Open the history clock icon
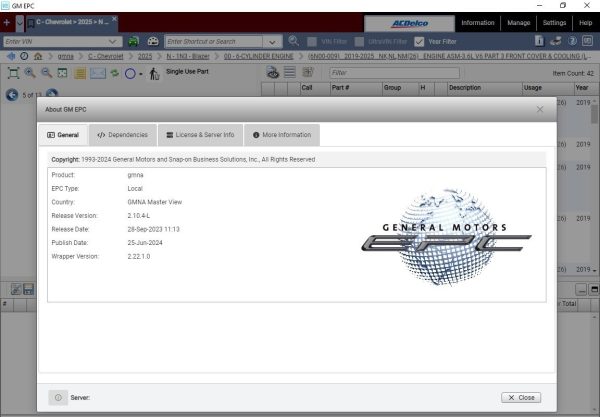The image size is (600, 417). (x=24, y=56)
